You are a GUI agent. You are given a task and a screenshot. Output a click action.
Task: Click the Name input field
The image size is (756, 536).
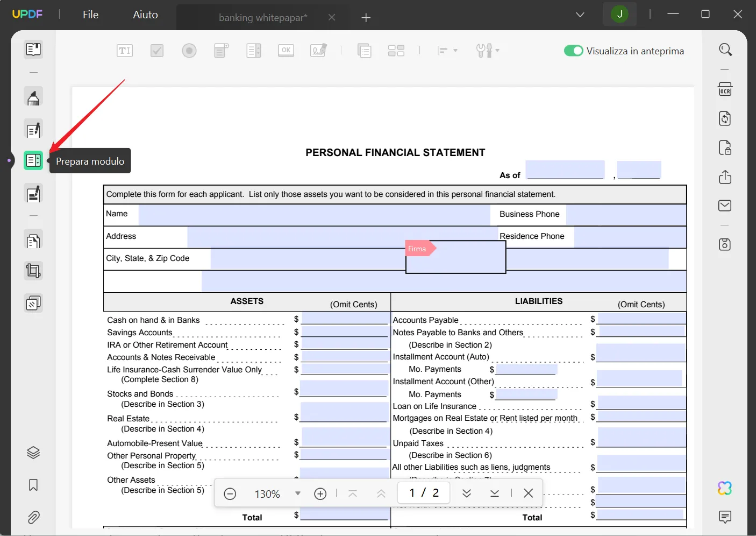[314, 215]
